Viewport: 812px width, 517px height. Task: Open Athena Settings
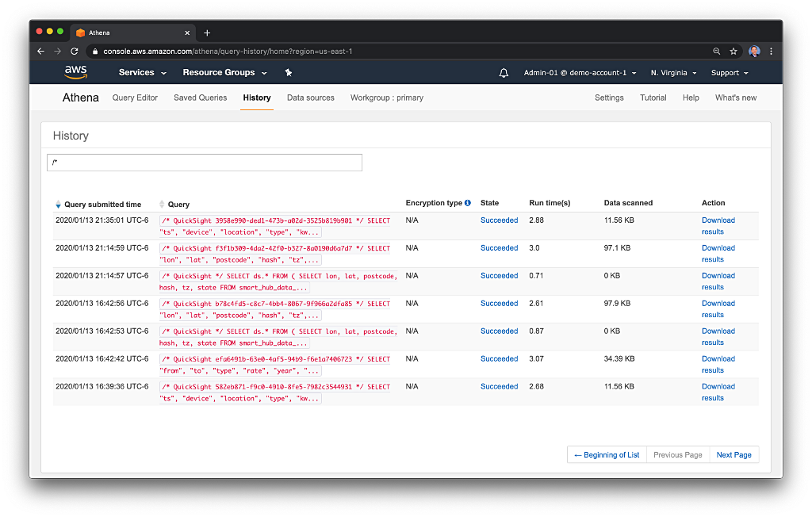coord(609,98)
